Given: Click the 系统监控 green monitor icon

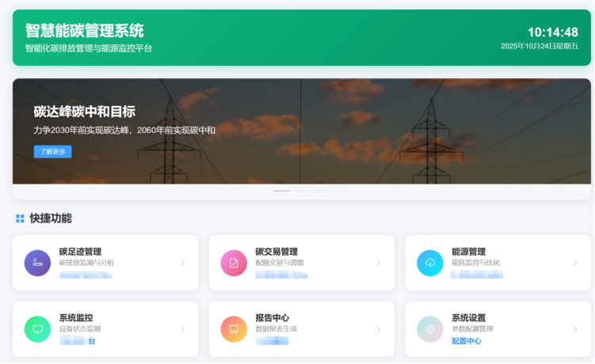Looking at the screenshot, I should coord(37,329).
